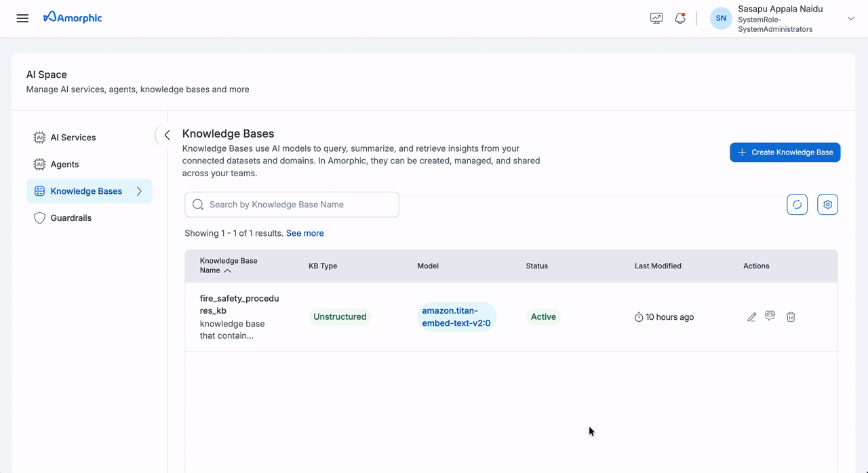The height and width of the screenshot is (473, 868).
Task: Refresh the Knowledge Bases list
Action: click(x=797, y=204)
